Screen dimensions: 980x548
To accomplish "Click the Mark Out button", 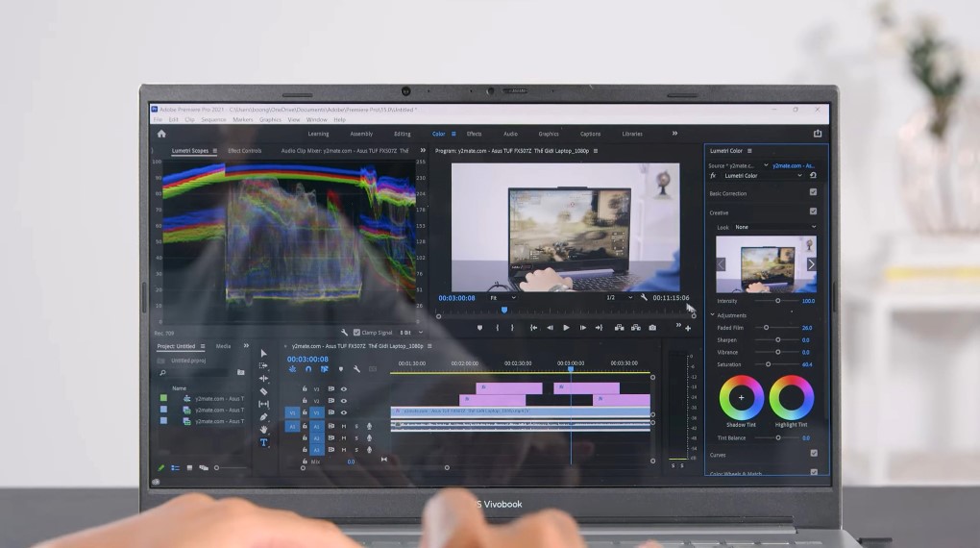I will click(x=512, y=327).
